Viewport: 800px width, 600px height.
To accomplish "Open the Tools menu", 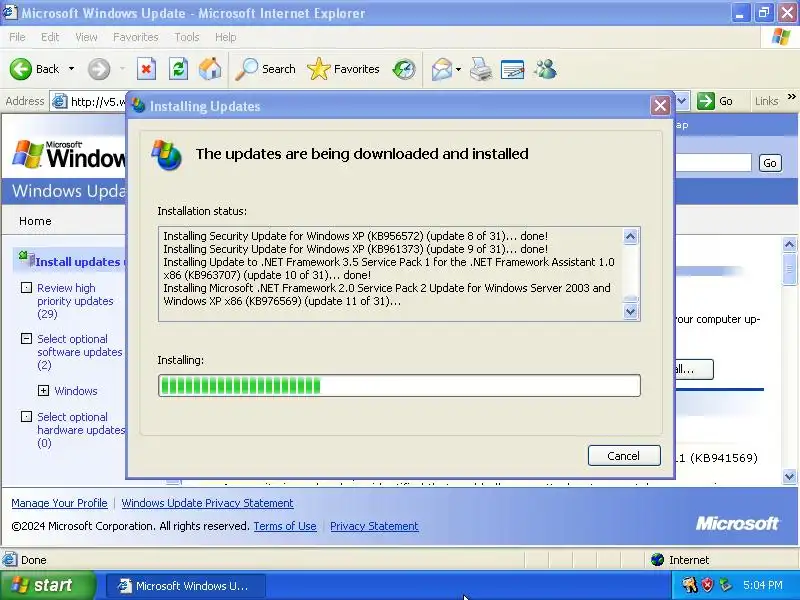I will [x=187, y=37].
